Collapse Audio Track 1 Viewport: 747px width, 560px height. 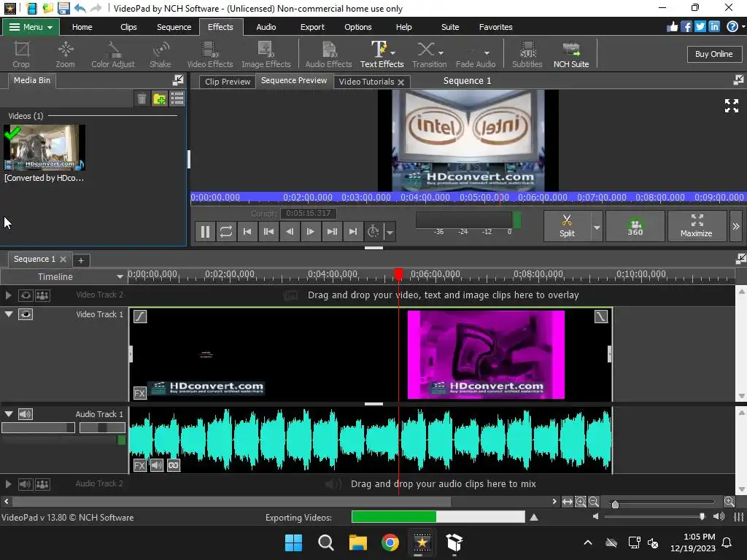pyautogui.click(x=9, y=414)
